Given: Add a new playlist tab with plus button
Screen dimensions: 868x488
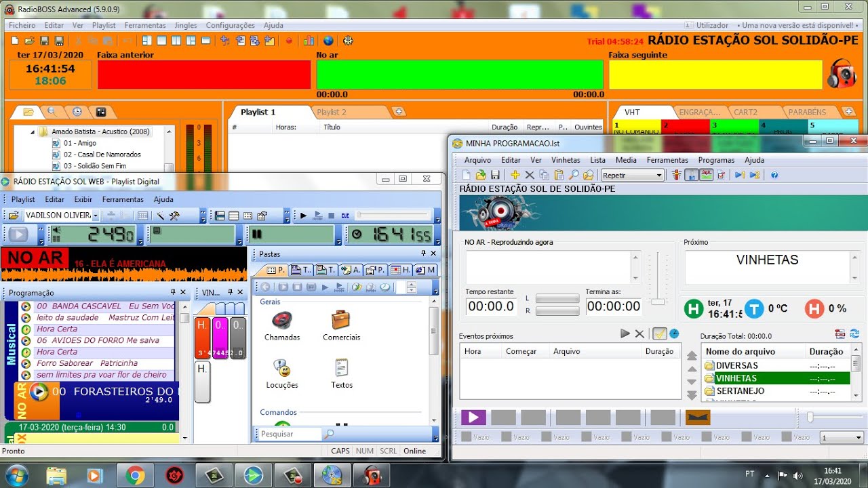Looking at the screenshot, I should (x=399, y=112).
